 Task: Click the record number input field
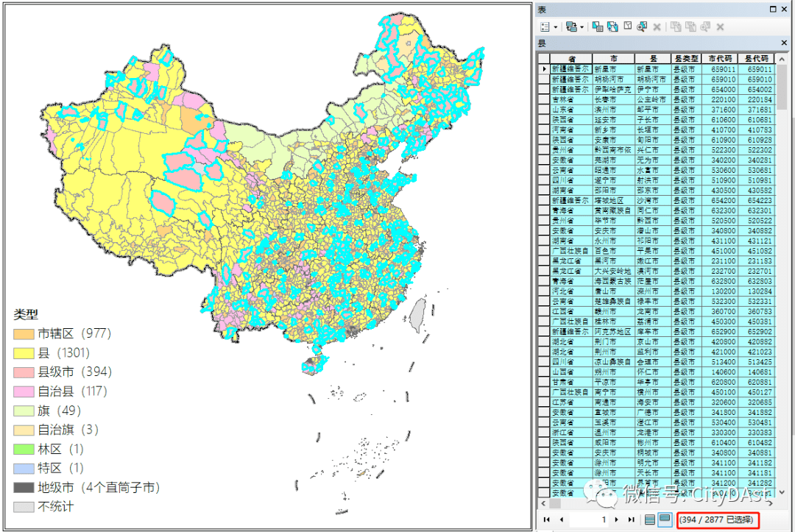click(x=590, y=519)
